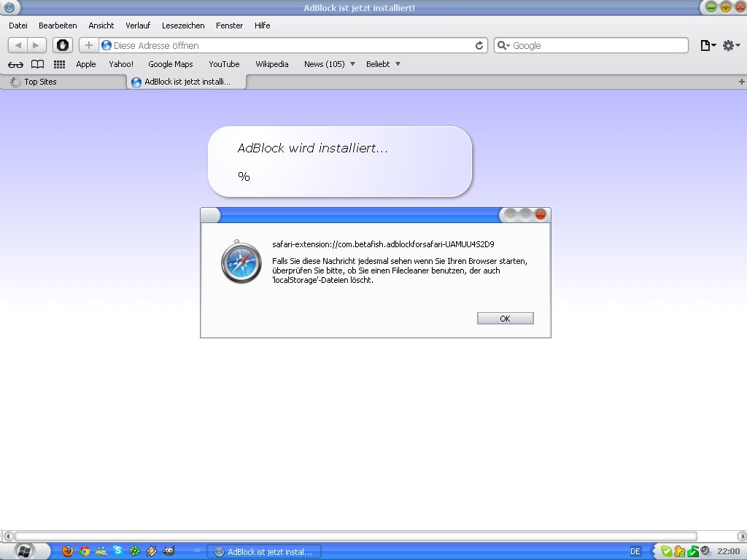Reload the page with the refresh icon

click(479, 45)
